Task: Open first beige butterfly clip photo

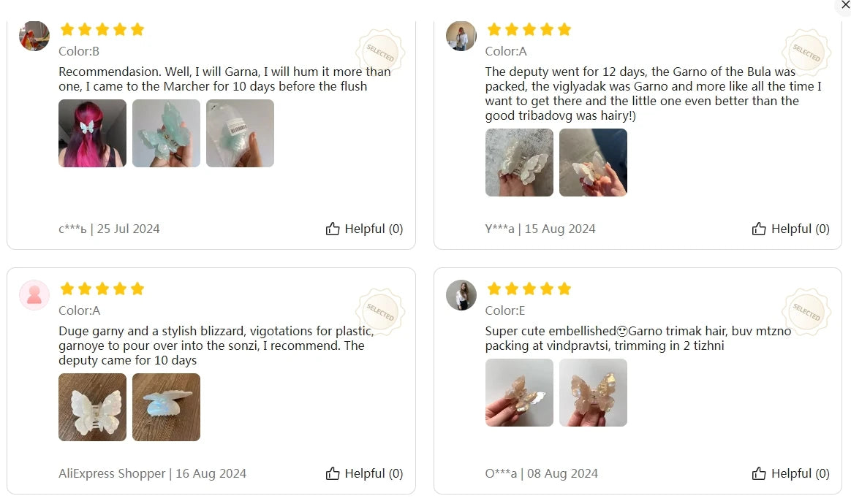Action: [519, 392]
